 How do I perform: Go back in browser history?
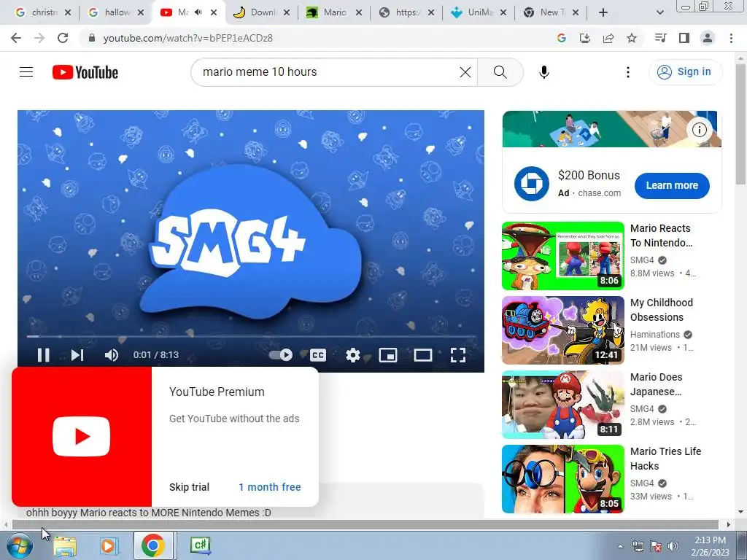(x=16, y=38)
